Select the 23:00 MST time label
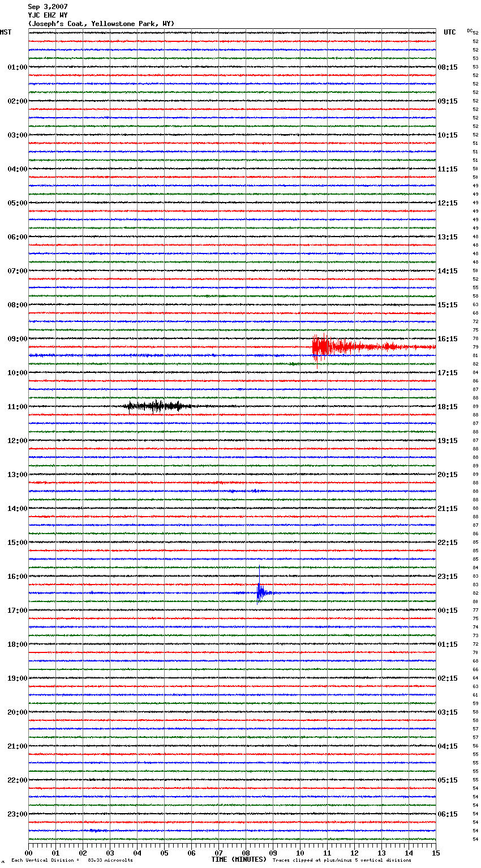The width and height of the screenshot is (481, 868). [18, 814]
